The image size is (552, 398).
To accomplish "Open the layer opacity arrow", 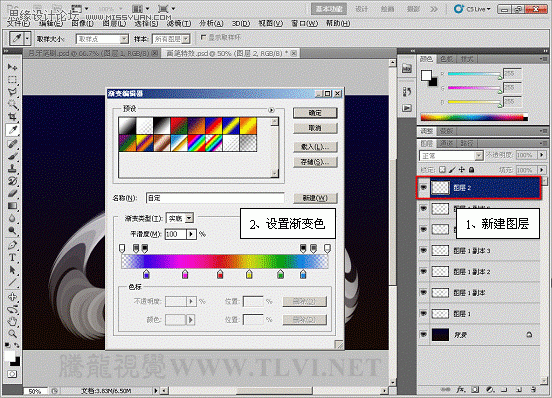I will pos(542,155).
